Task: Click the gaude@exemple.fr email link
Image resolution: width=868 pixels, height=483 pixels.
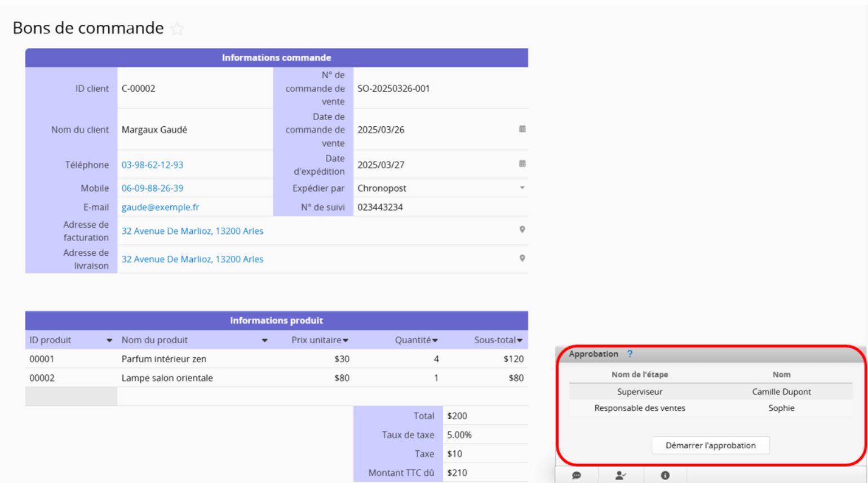Action: pyautogui.click(x=161, y=207)
